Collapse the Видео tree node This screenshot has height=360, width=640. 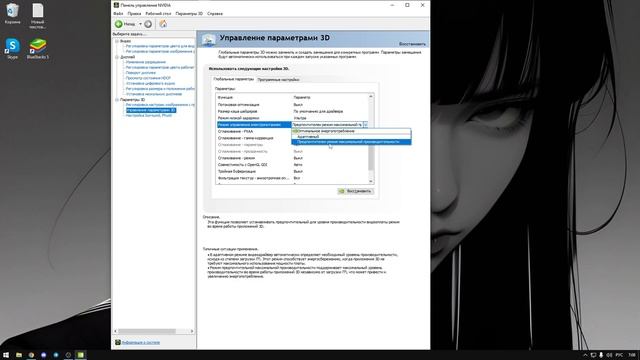point(117,41)
